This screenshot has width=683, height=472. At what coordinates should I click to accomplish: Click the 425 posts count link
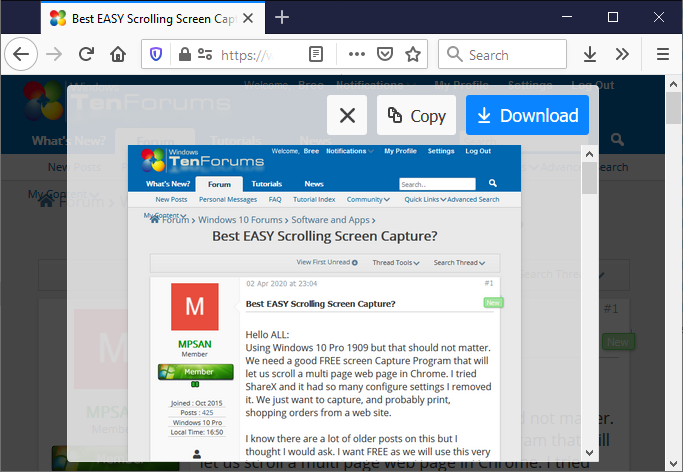[x=207, y=413]
